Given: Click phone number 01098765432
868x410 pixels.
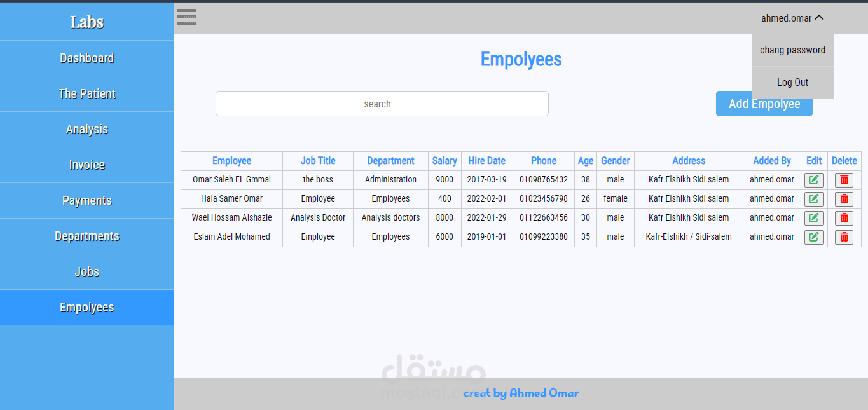Looking at the screenshot, I should (544, 180).
